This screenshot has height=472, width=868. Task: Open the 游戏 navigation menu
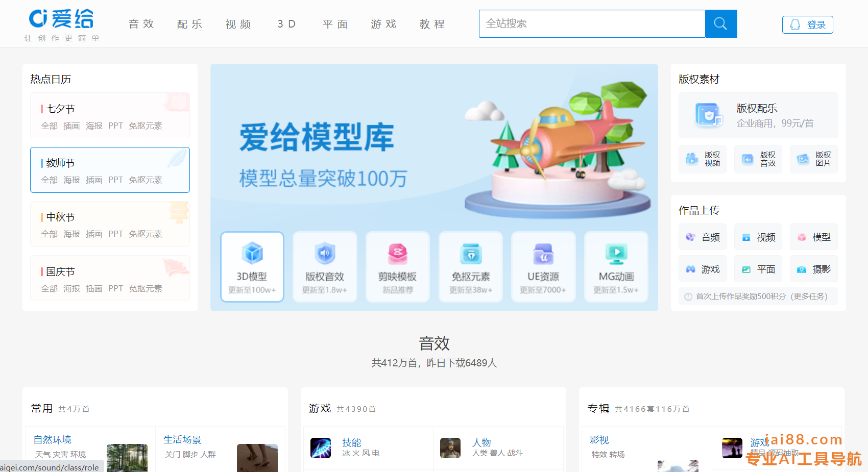click(x=384, y=24)
